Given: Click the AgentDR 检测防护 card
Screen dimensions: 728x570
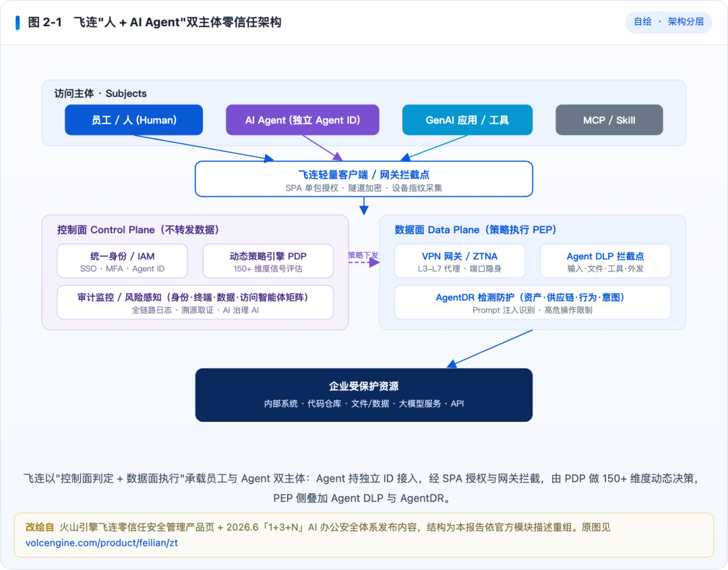Looking at the screenshot, I should coord(533,302).
